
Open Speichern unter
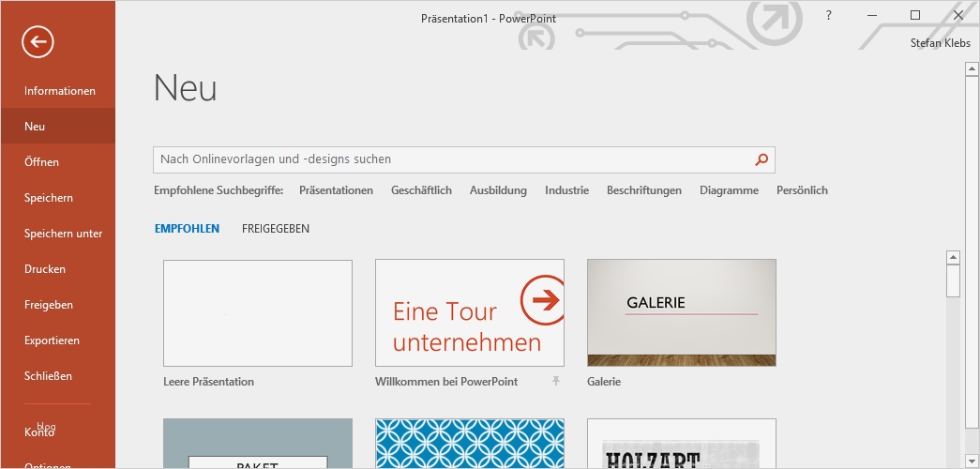(x=57, y=234)
